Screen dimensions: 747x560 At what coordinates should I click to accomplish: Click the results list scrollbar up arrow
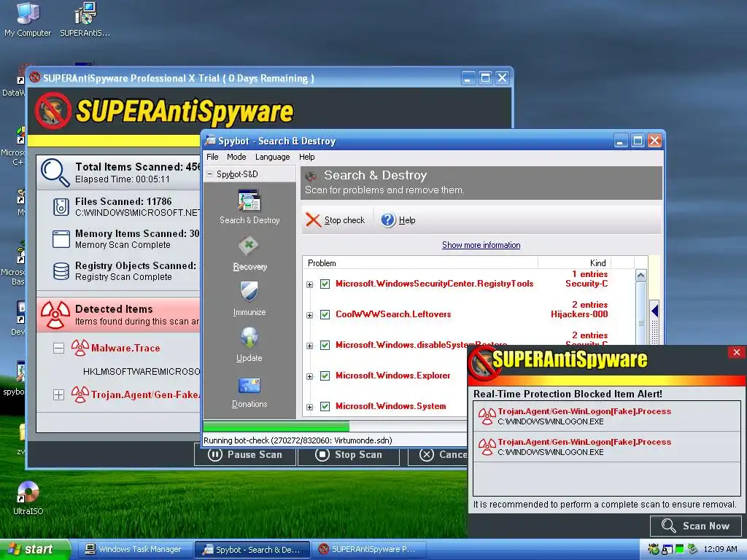click(x=640, y=276)
